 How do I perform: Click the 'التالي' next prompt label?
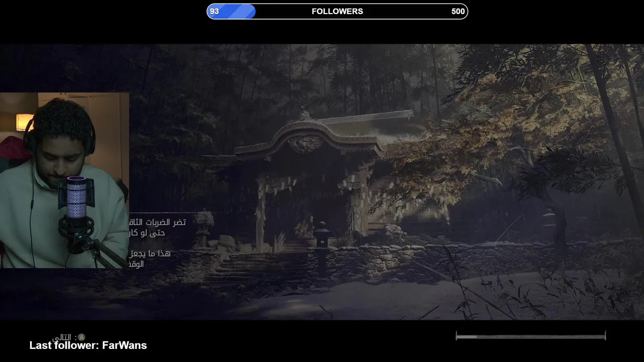pyautogui.click(x=62, y=337)
